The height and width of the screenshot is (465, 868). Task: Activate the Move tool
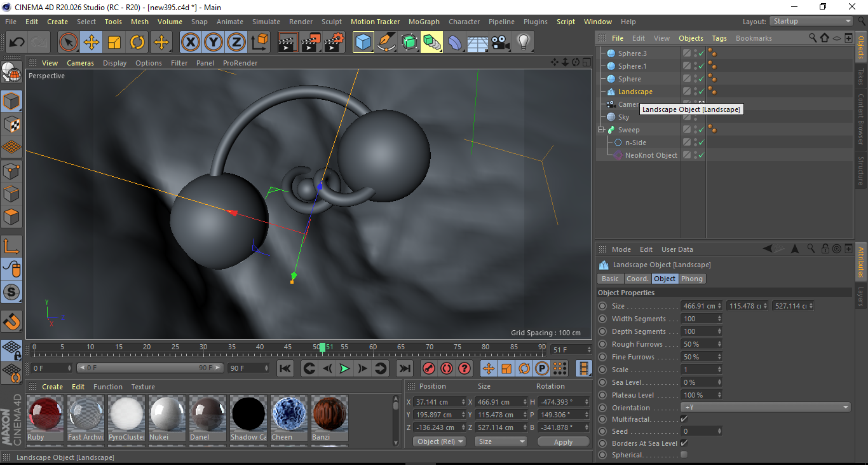[92, 43]
